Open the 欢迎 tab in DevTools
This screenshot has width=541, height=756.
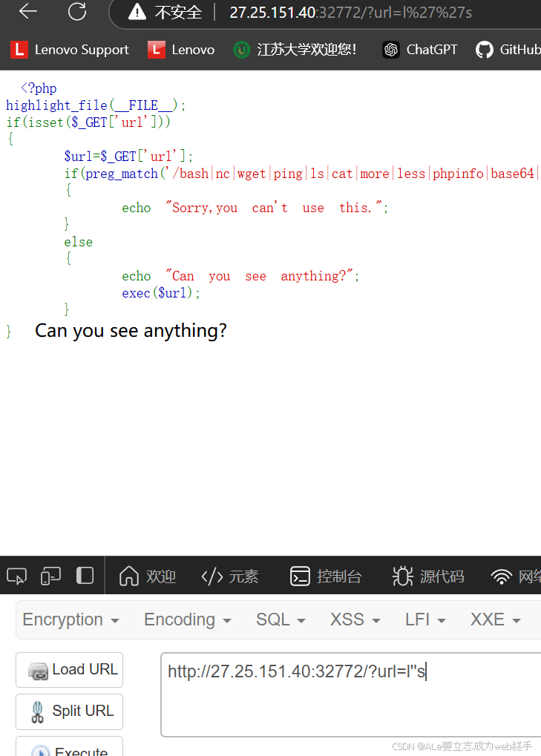point(148,576)
